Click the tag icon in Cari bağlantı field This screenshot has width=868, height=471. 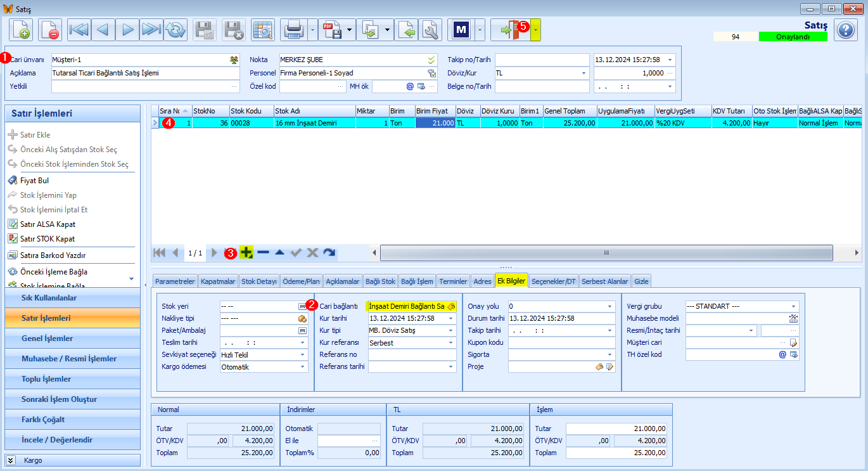(x=450, y=306)
